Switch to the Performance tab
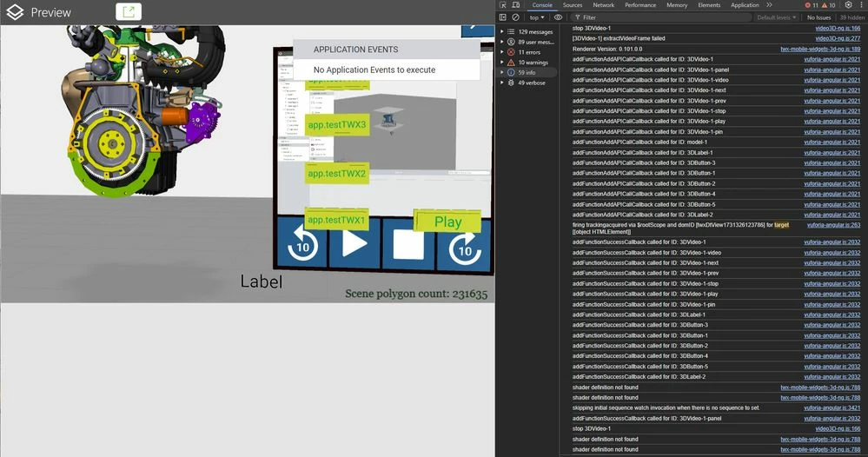Viewport: 868px width, 457px height. pos(640,5)
